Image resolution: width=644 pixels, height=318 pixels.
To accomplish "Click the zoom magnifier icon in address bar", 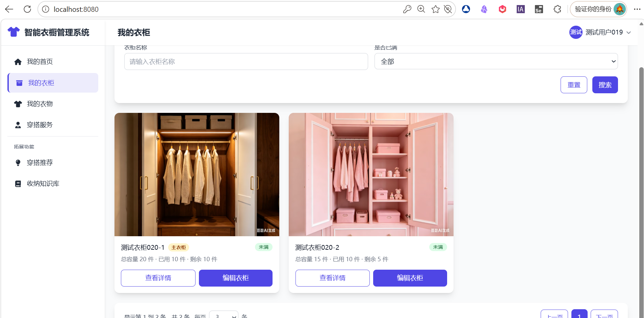I will tap(421, 9).
